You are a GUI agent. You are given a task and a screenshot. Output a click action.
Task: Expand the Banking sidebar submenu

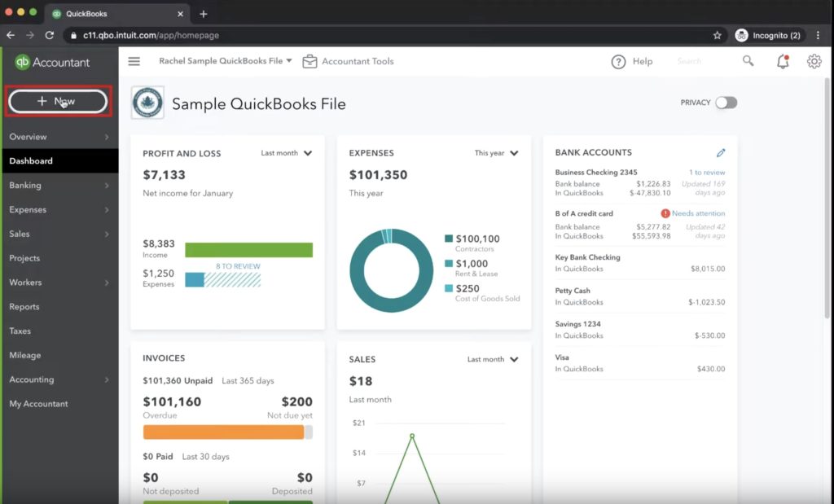coord(107,186)
